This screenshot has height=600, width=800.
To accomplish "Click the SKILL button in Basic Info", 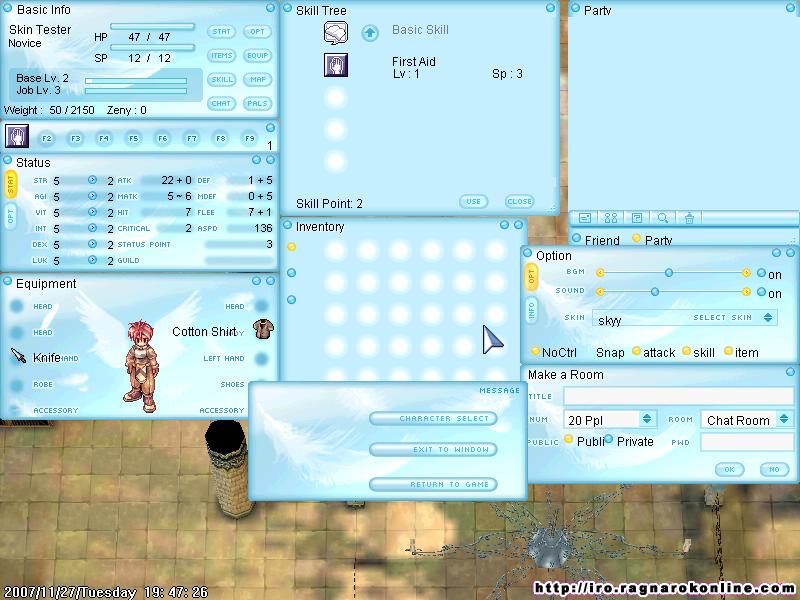I will pyautogui.click(x=221, y=80).
